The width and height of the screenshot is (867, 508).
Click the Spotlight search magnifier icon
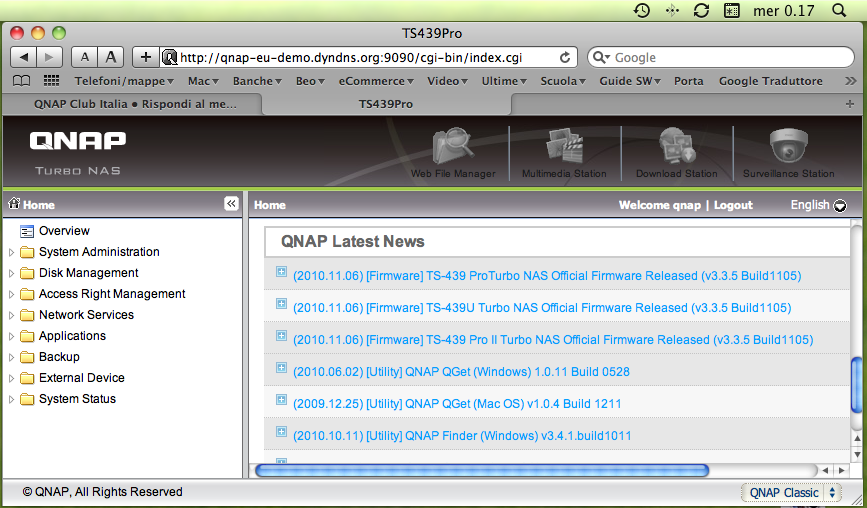point(838,10)
